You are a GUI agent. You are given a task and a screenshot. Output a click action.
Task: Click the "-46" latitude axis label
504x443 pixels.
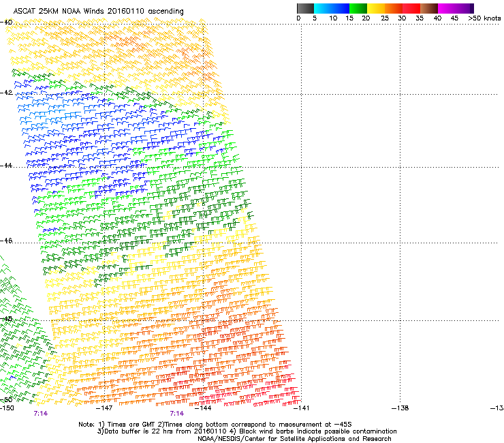click(6, 241)
